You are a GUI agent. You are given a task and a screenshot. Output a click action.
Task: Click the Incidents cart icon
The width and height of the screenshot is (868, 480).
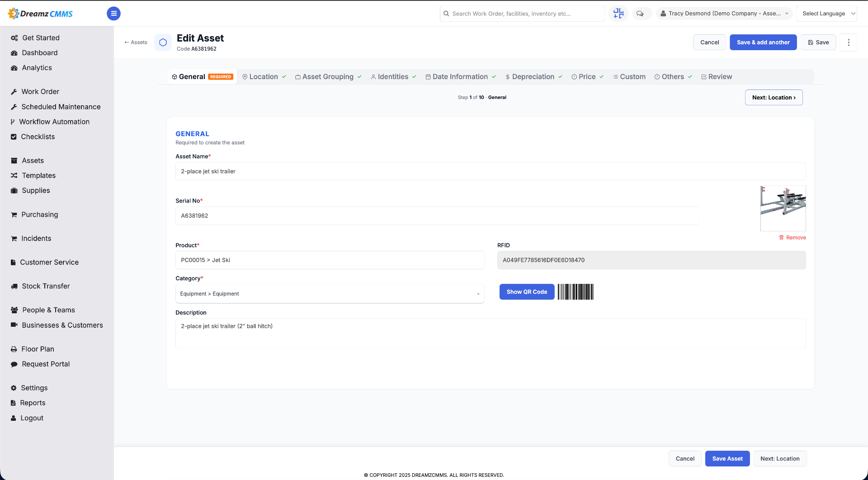(x=14, y=238)
